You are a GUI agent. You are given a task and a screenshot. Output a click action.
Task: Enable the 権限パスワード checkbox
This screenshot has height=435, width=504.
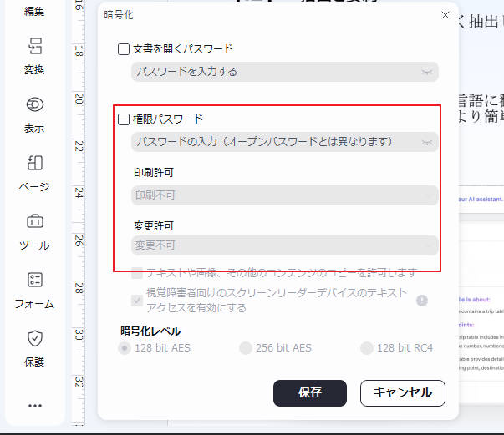[x=124, y=119]
